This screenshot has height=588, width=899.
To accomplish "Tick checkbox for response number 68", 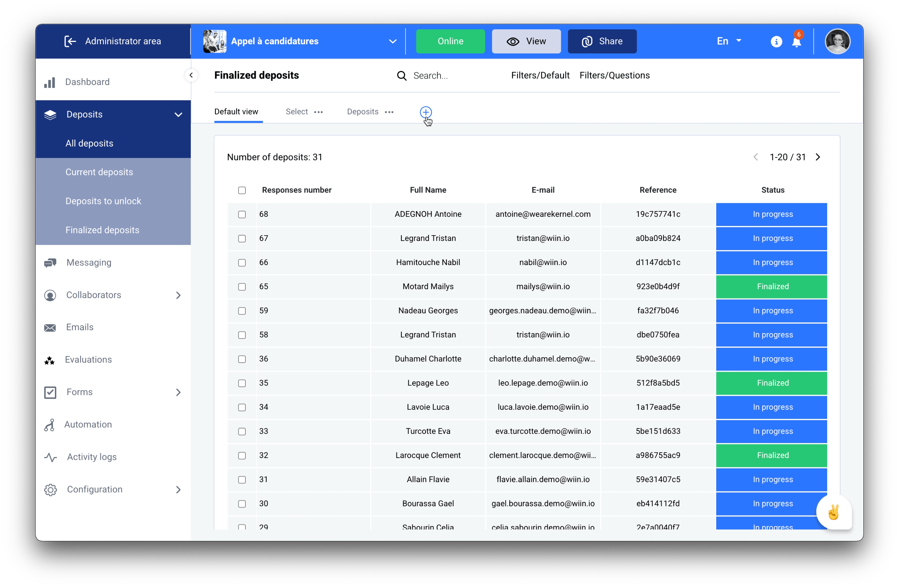I will [x=242, y=215].
